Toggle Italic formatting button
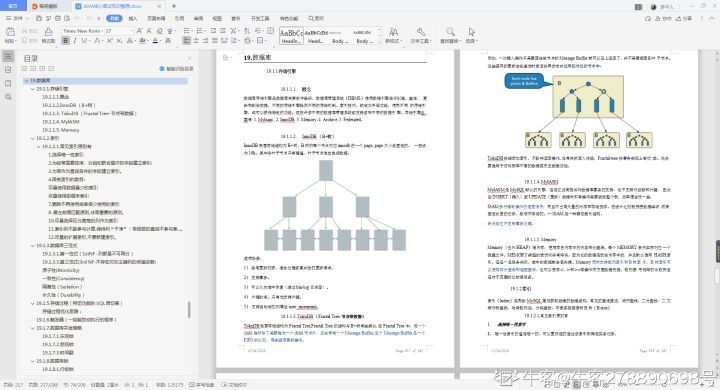Viewport: 720px width, 390px height. click(75, 41)
